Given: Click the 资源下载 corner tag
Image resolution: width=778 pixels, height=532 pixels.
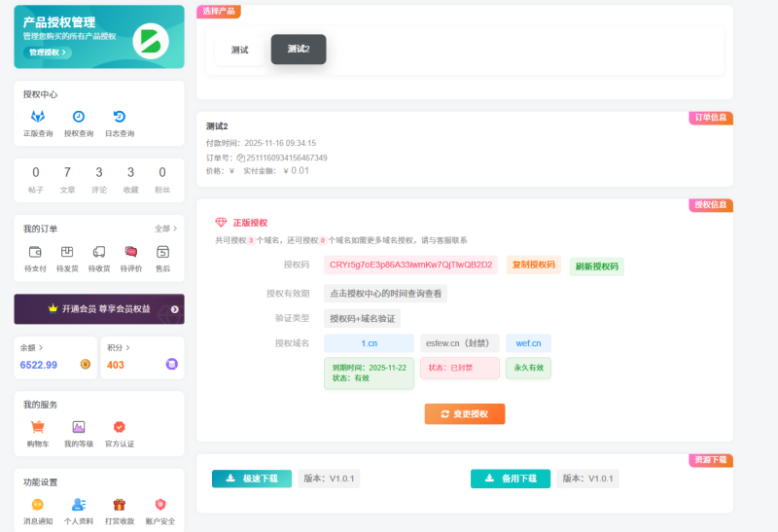Looking at the screenshot, I should pyautogui.click(x=711, y=460).
